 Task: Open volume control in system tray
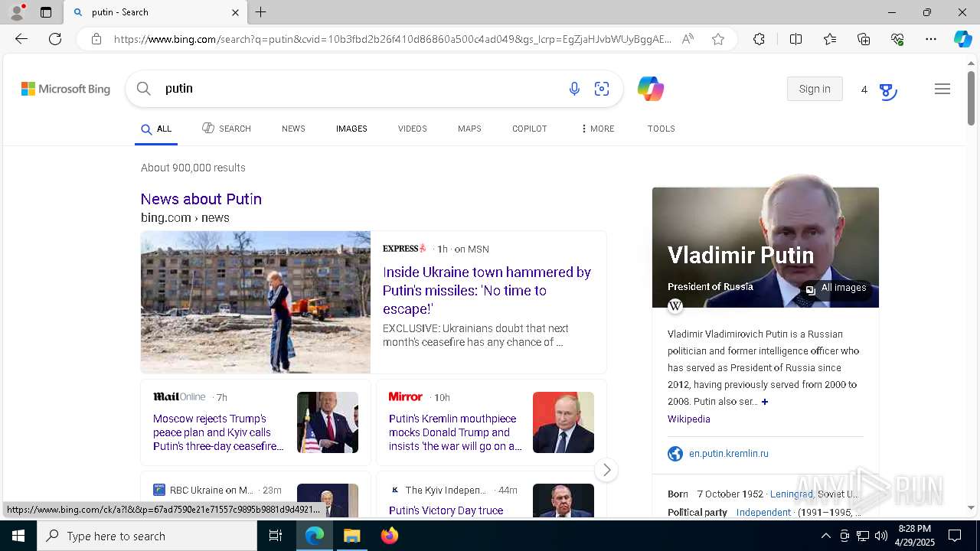(880, 536)
